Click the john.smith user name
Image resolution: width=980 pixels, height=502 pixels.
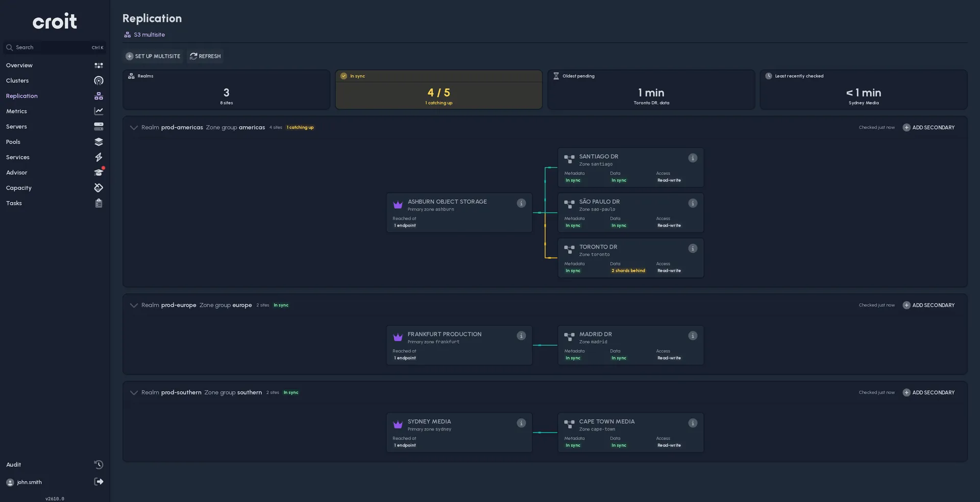click(29, 482)
